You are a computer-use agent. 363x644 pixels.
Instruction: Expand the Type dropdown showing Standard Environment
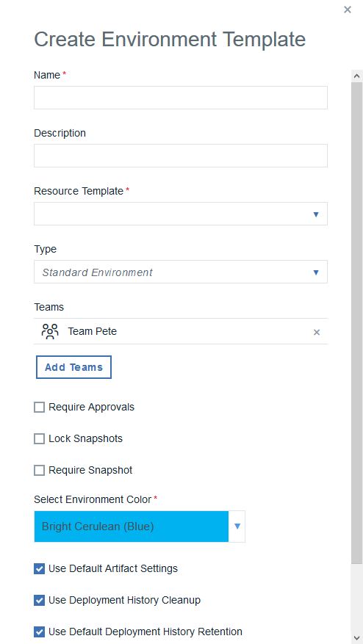(x=181, y=272)
